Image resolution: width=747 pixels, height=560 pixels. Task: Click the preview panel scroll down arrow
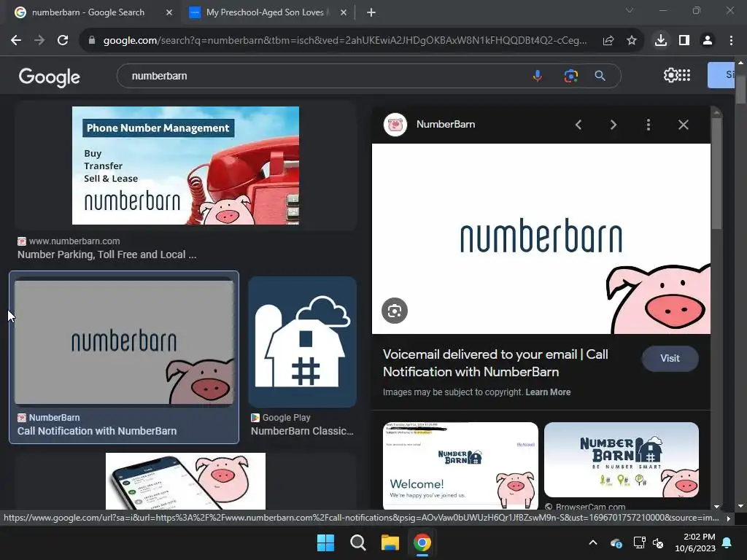[x=716, y=507]
